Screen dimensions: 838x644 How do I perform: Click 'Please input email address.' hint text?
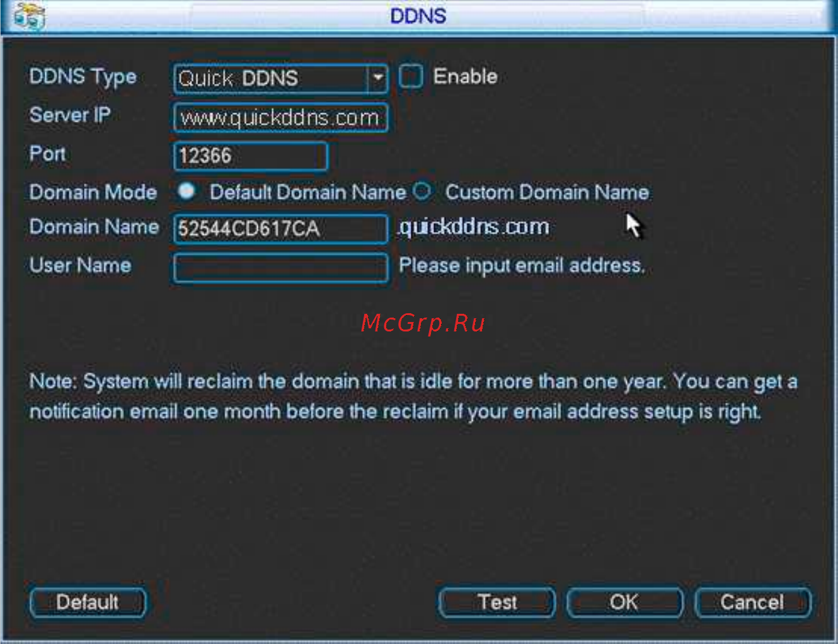[x=522, y=265]
